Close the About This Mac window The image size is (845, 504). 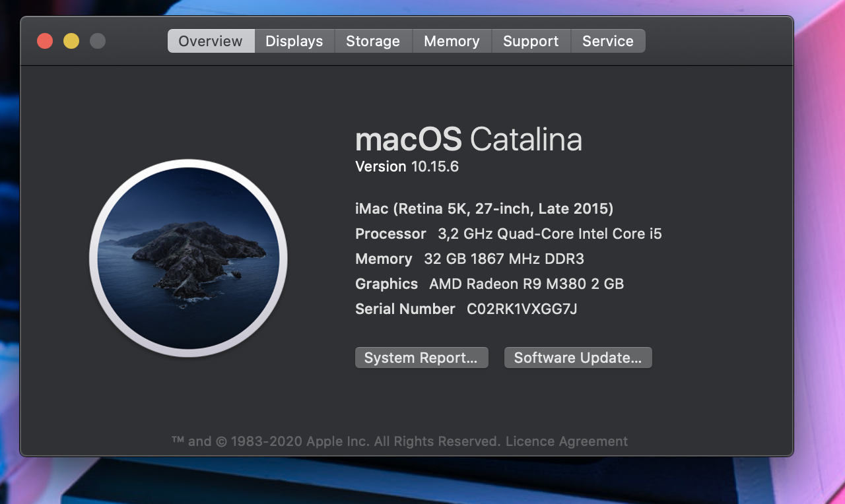point(45,41)
